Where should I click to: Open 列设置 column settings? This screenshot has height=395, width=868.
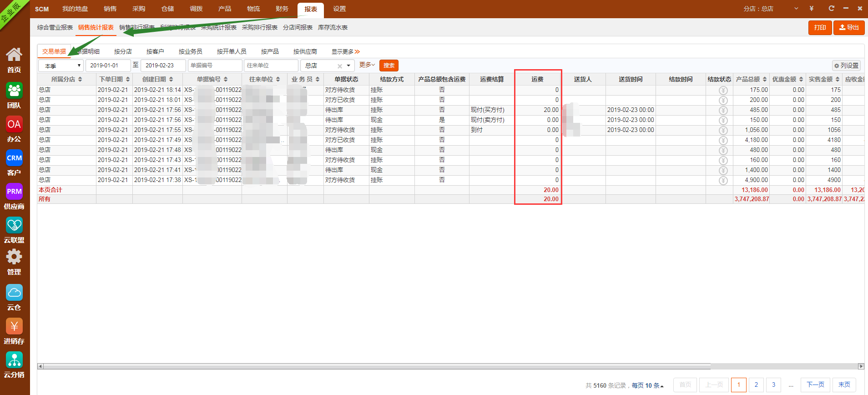coord(846,66)
